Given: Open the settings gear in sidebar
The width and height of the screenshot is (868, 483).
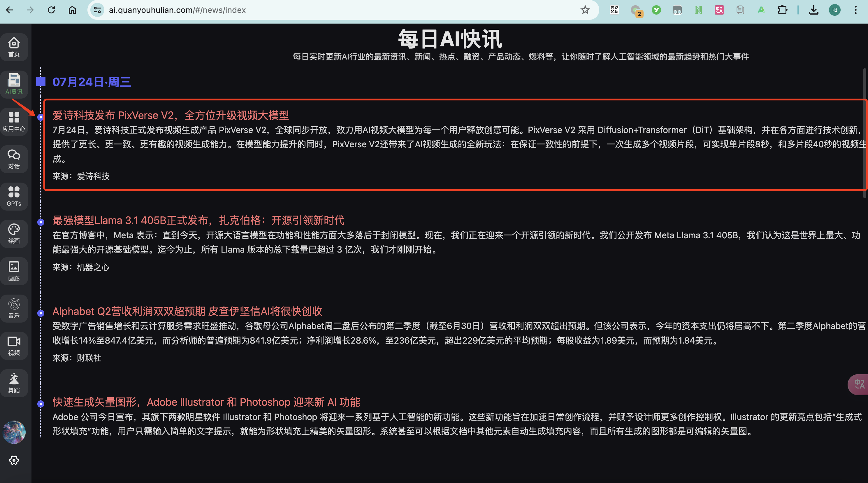Looking at the screenshot, I should [14, 460].
